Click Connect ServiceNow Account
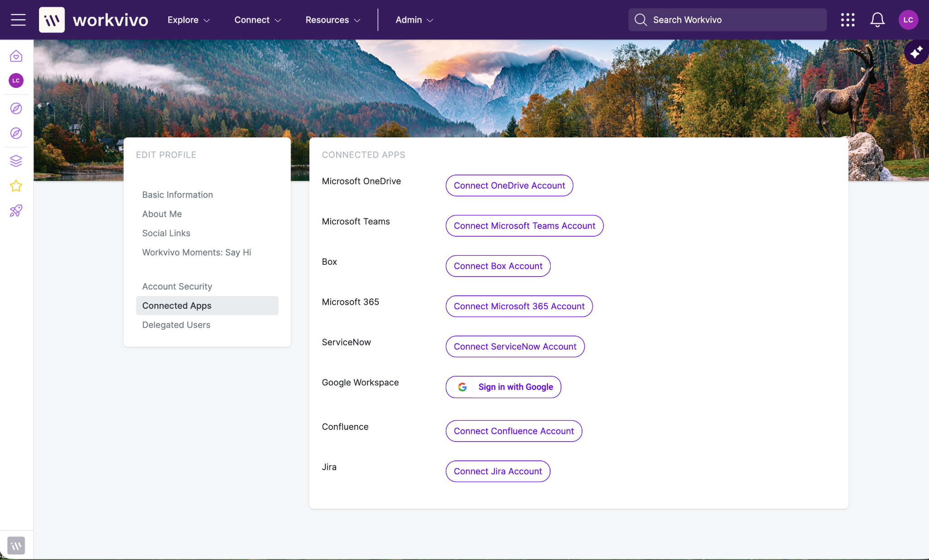Image resolution: width=929 pixels, height=560 pixels. coord(515,346)
